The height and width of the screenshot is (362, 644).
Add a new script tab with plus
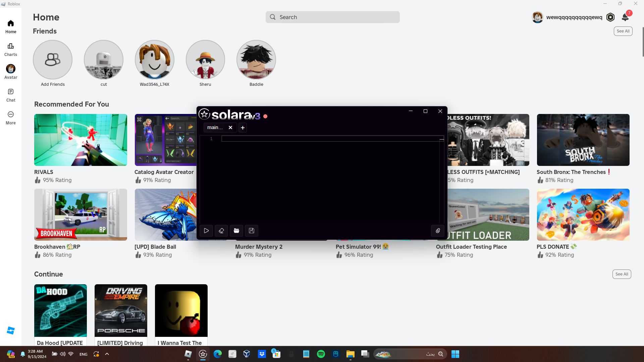243,128
